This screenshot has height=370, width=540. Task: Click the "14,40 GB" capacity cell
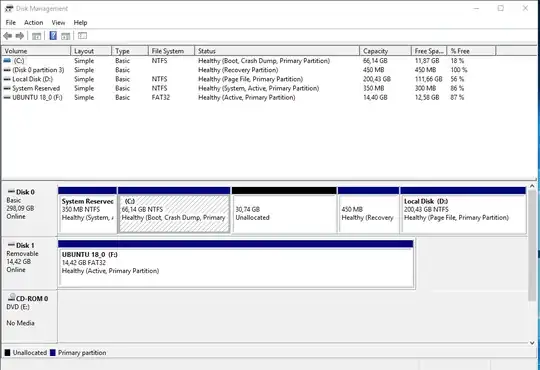click(x=375, y=97)
